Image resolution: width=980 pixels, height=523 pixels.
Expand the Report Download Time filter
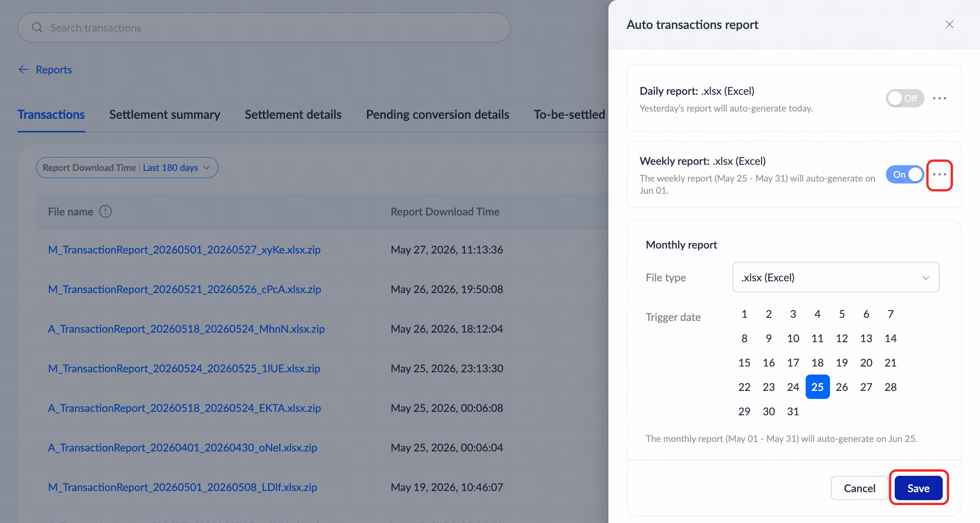[x=127, y=167]
